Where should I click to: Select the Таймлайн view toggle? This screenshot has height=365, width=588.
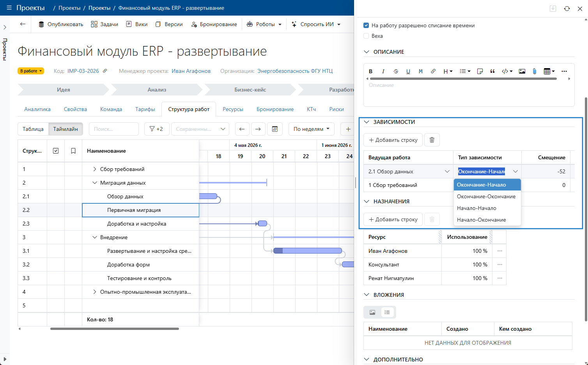[x=66, y=129]
